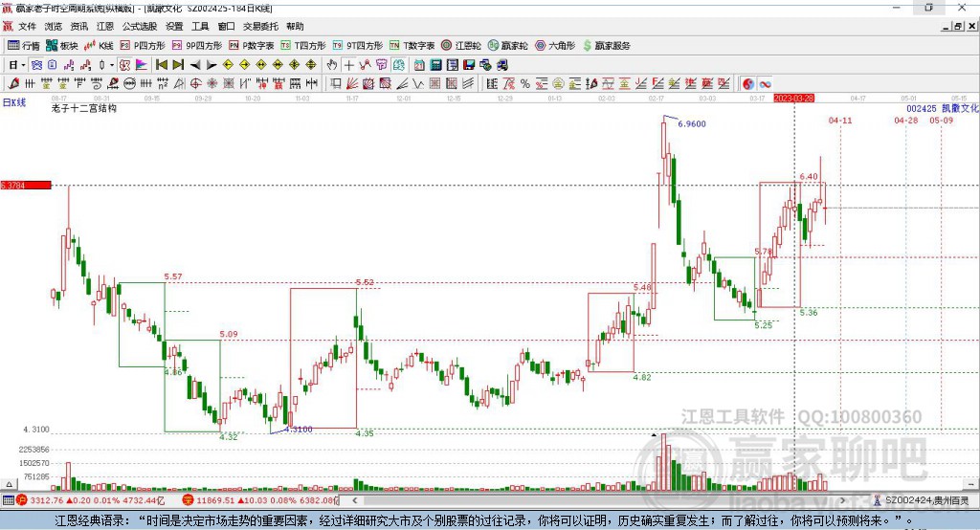980x530 pixels.
Task: Open the 六角形 tool
Action: coord(555,46)
